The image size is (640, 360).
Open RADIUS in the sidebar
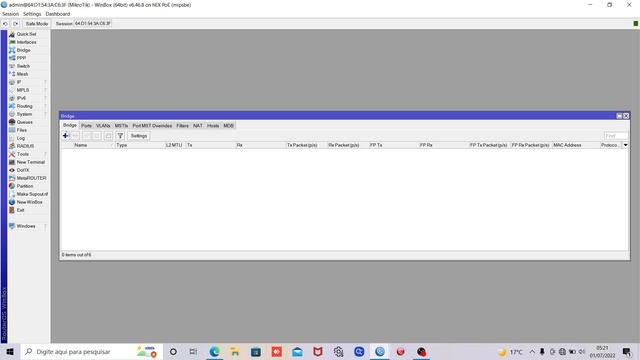[25, 146]
